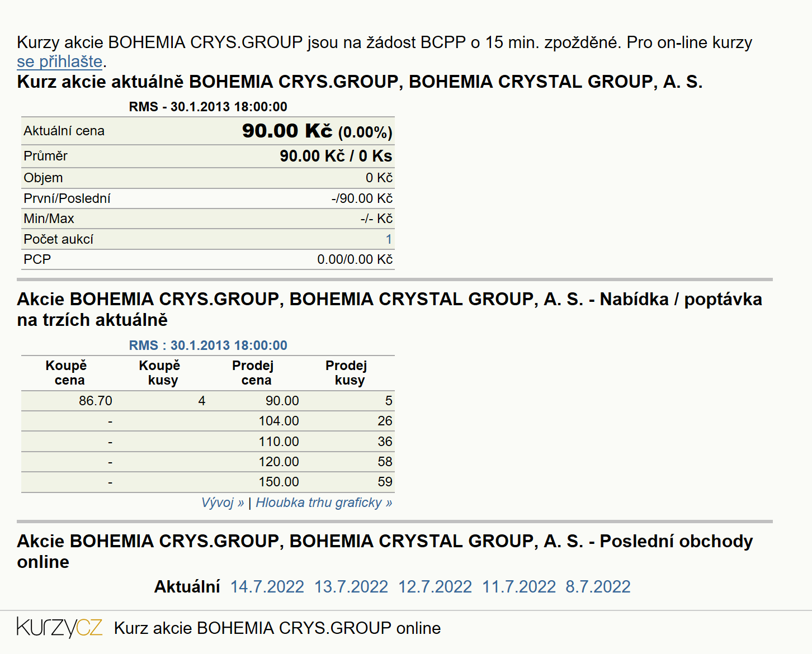
Task: Click the 'PCP' row label
Action: pyautogui.click(x=37, y=259)
